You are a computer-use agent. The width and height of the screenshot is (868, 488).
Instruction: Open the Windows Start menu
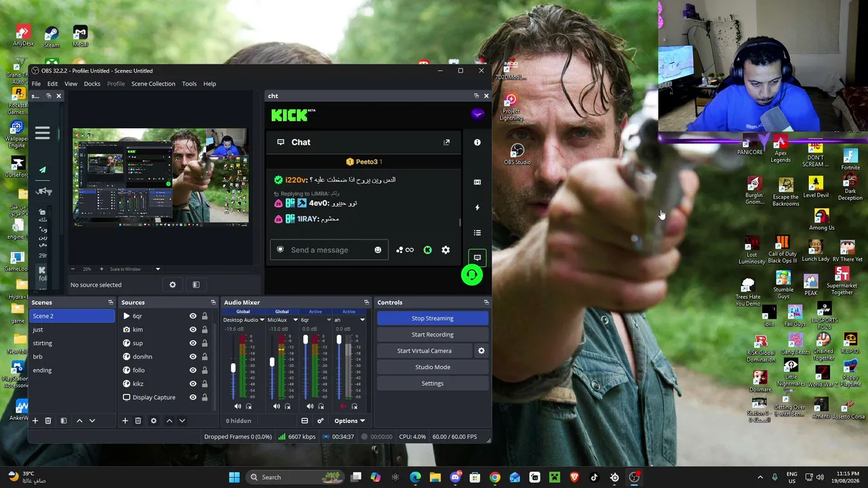tap(234, 477)
